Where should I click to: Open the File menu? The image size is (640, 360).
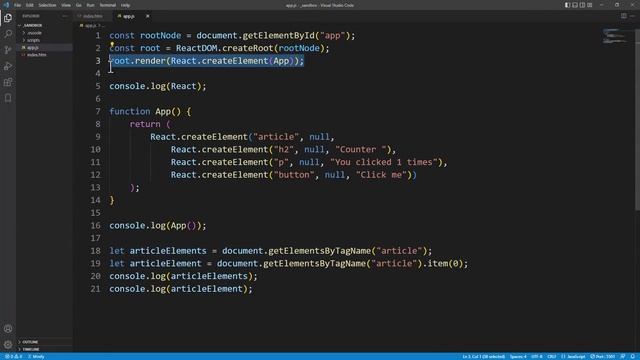pos(18,5)
